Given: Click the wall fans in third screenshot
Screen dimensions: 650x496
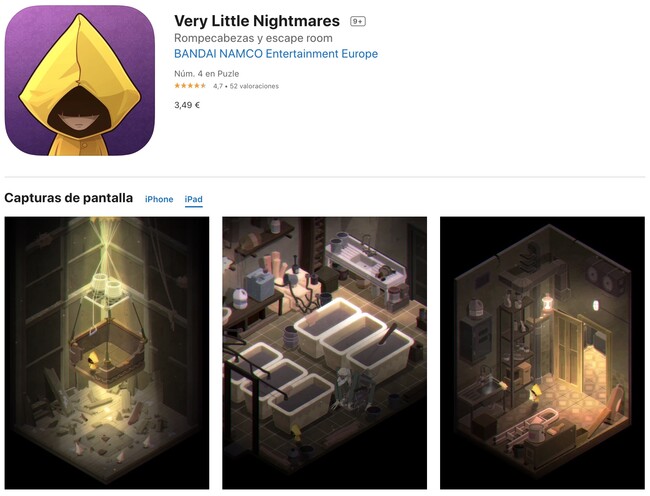Looking at the screenshot, I should (x=606, y=278).
